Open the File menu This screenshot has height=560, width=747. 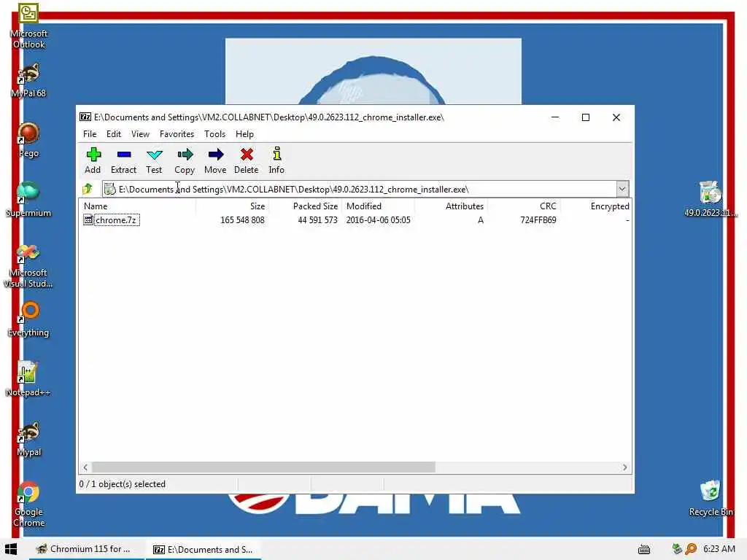[90, 134]
